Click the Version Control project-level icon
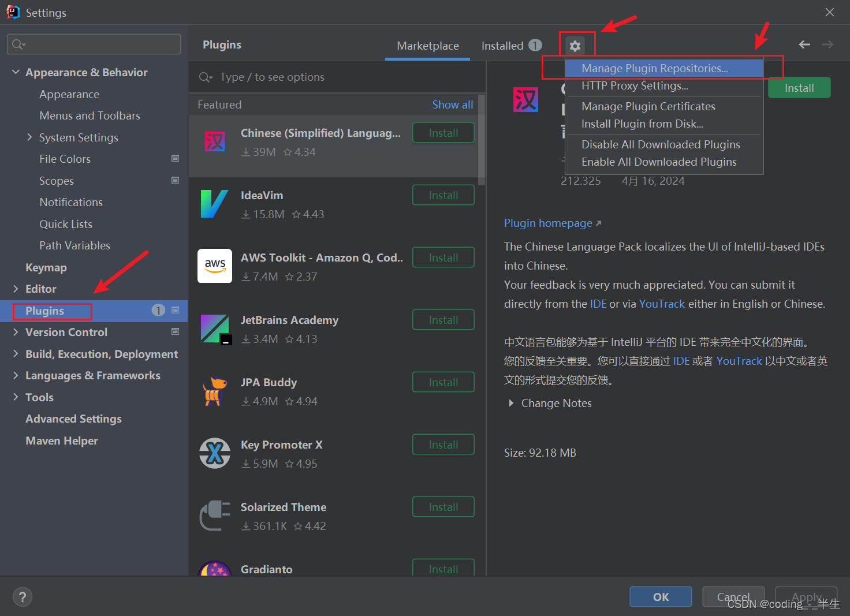This screenshot has height=616, width=850. (x=176, y=331)
